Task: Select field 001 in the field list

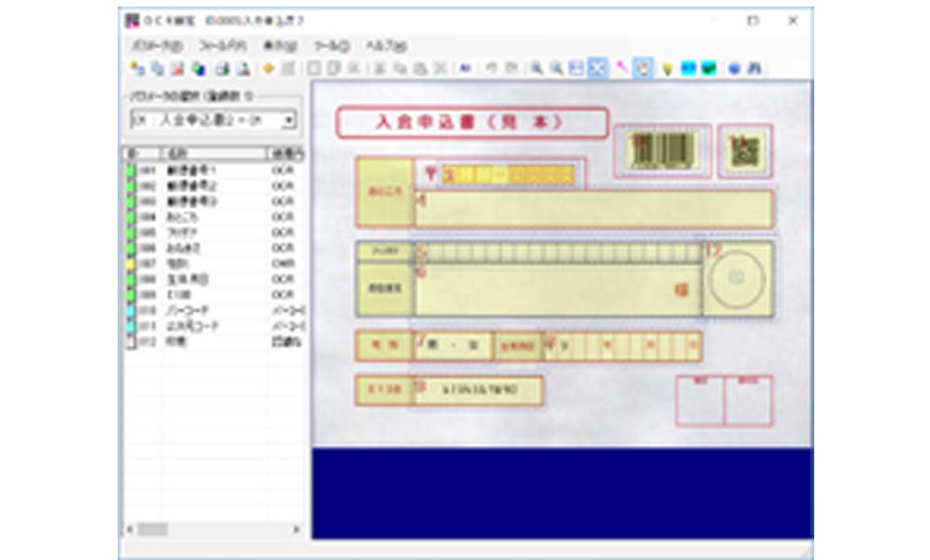Action: click(x=190, y=171)
